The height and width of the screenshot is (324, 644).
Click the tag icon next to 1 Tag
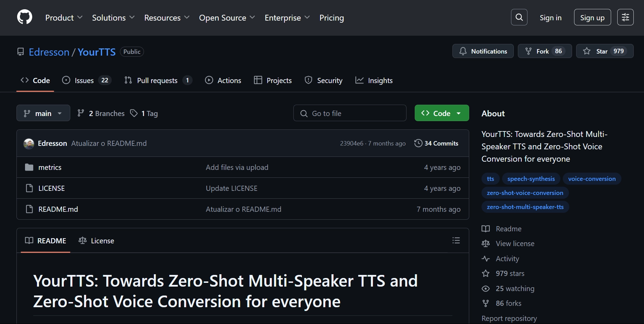tap(134, 113)
